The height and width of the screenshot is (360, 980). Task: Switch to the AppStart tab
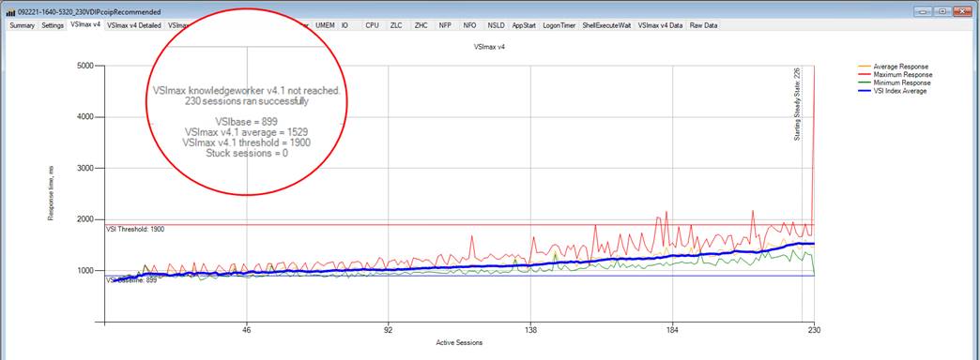coord(524,25)
